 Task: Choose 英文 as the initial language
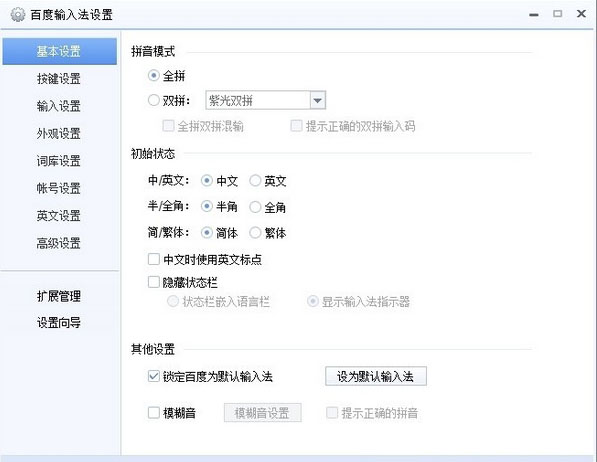click(x=255, y=181)
